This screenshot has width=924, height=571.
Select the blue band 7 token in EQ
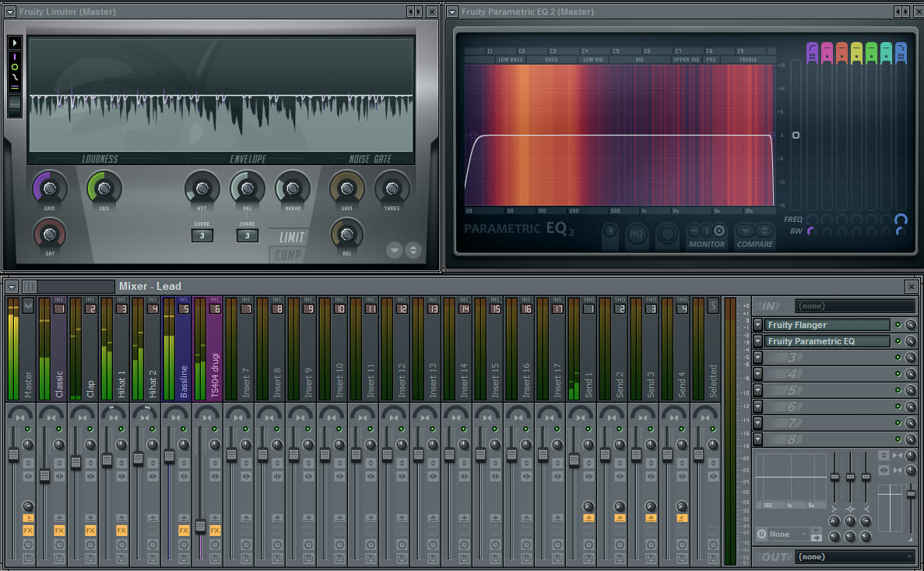(901, 53)
